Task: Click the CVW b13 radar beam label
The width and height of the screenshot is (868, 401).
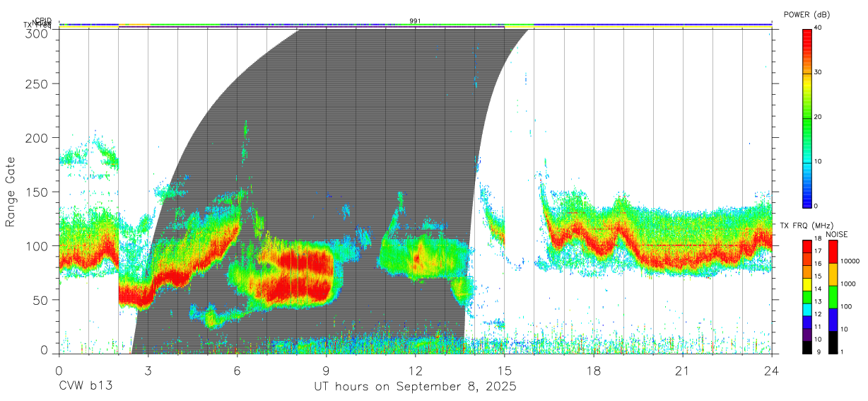Action: tap(85, 387)
